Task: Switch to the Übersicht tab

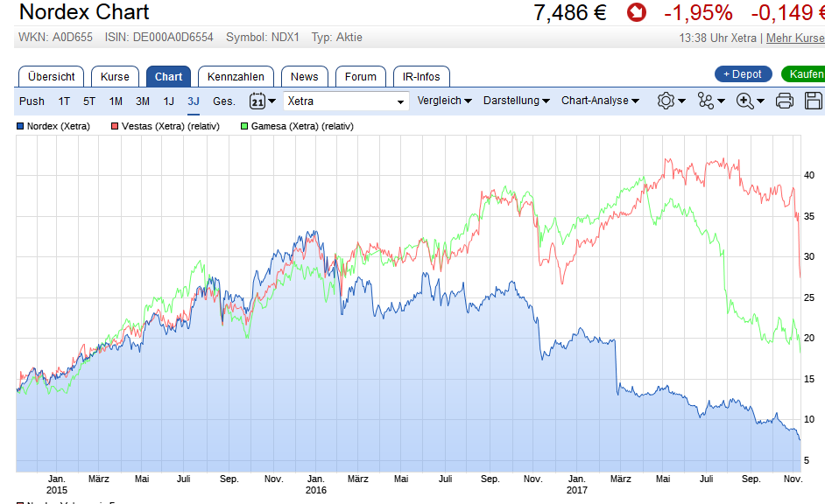Action: pos(51,77)
